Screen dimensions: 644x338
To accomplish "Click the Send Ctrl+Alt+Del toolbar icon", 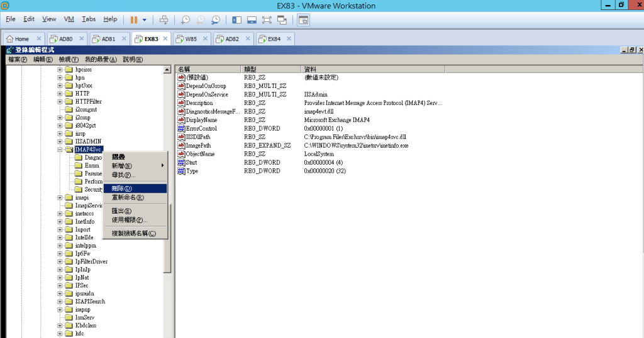I will (x=164, y=19).
